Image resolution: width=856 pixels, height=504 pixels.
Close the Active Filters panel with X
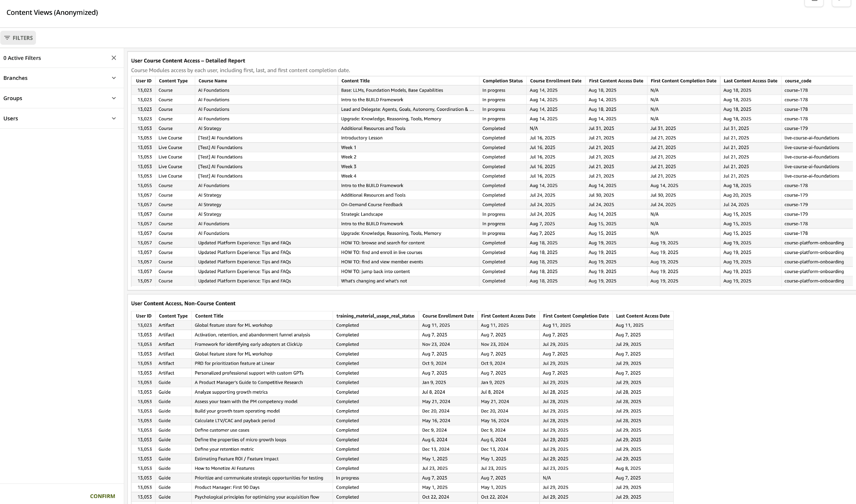[x=114, y=58]
